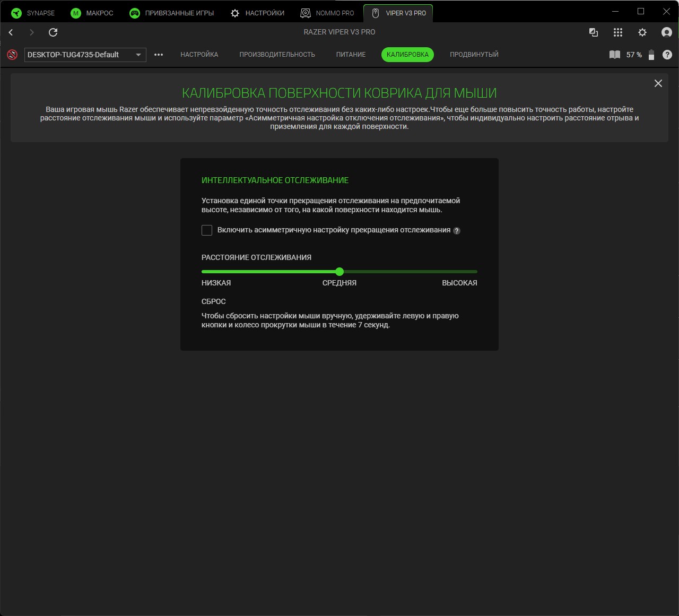The width and height of the screenshot is (679, 616).
Task: Go to the Продвинутый section
Action: pos(474,55)
